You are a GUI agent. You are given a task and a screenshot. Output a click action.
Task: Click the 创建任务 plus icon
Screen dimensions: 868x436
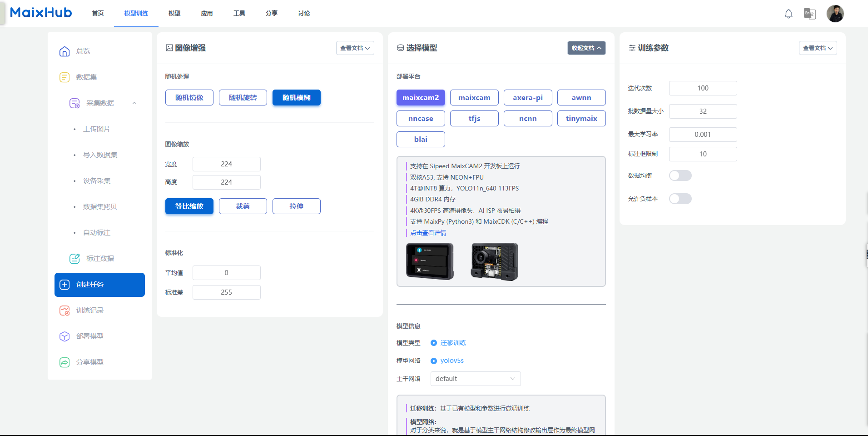64,285
